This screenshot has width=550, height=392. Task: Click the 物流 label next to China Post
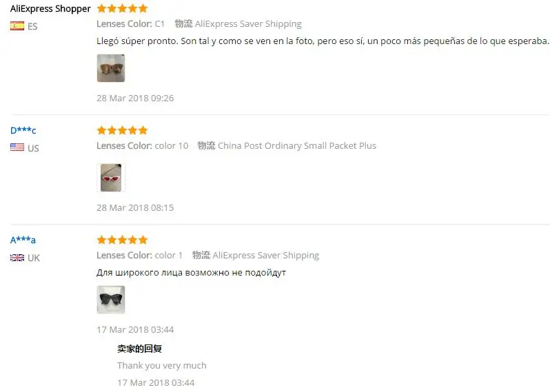206,145
